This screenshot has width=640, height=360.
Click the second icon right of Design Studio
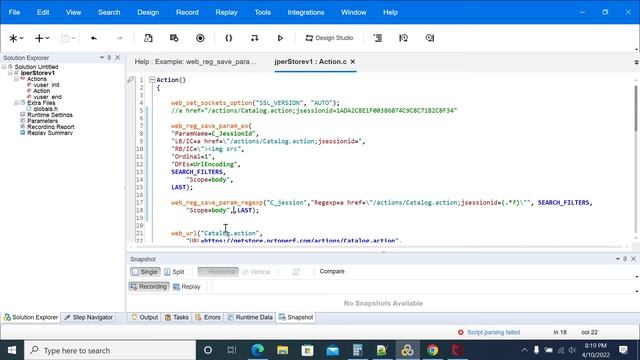(403, 38)
